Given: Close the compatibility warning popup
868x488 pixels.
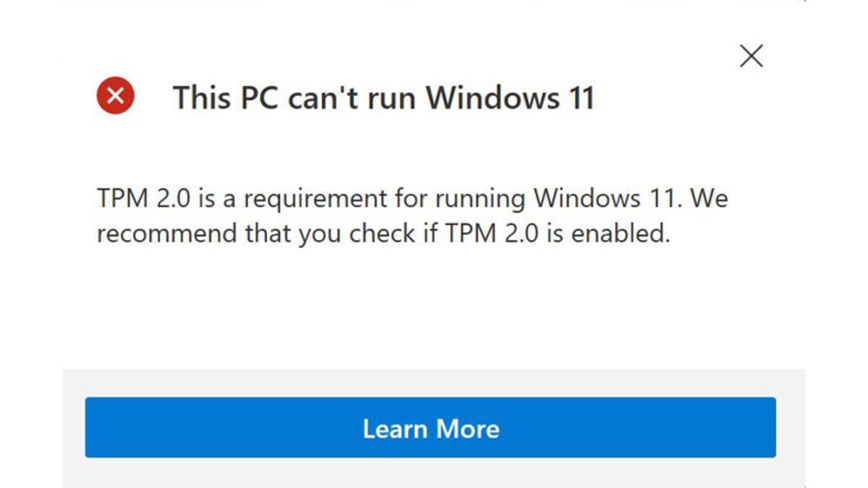Looking at the screenshot, I should (751, 56).
